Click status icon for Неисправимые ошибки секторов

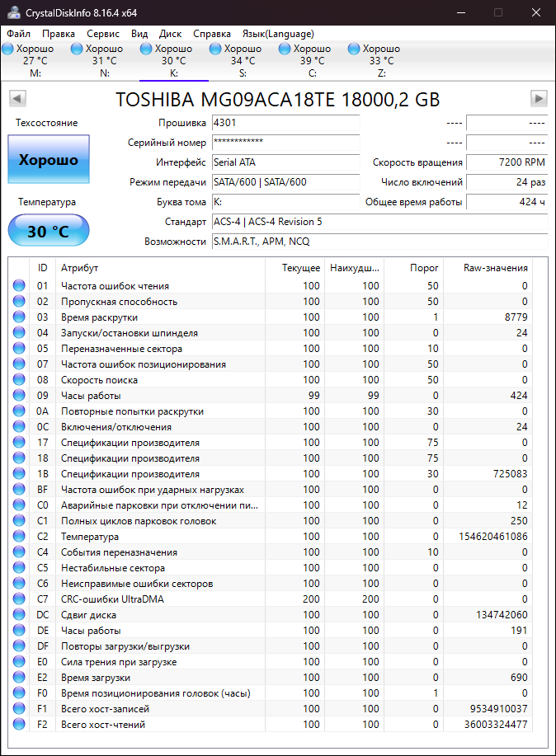point(19,584)
